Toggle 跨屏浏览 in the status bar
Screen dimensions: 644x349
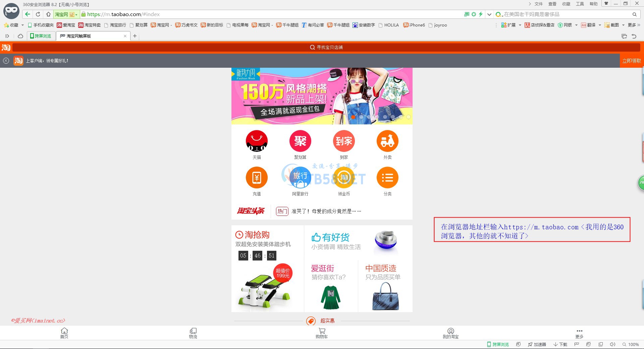click(x=498, y=344)
